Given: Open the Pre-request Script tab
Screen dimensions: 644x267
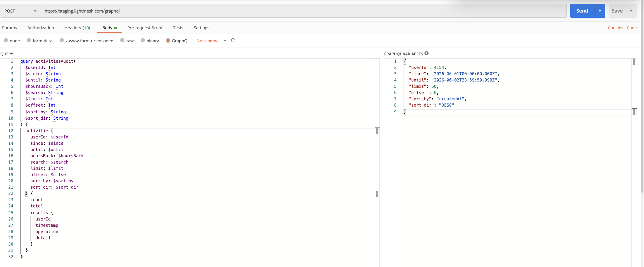Looking at the screenshot, I should click(x=145, y=28).
